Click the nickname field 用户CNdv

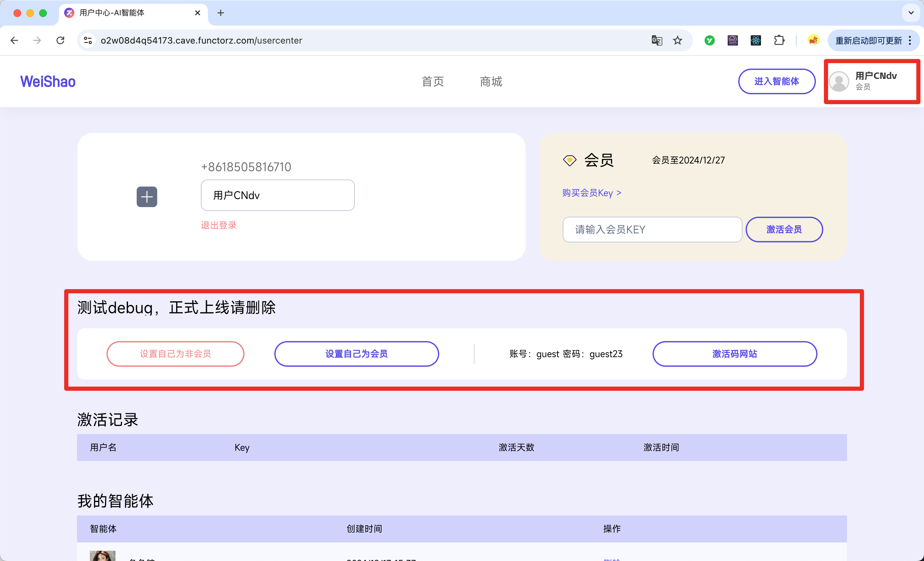coord(278,195)
